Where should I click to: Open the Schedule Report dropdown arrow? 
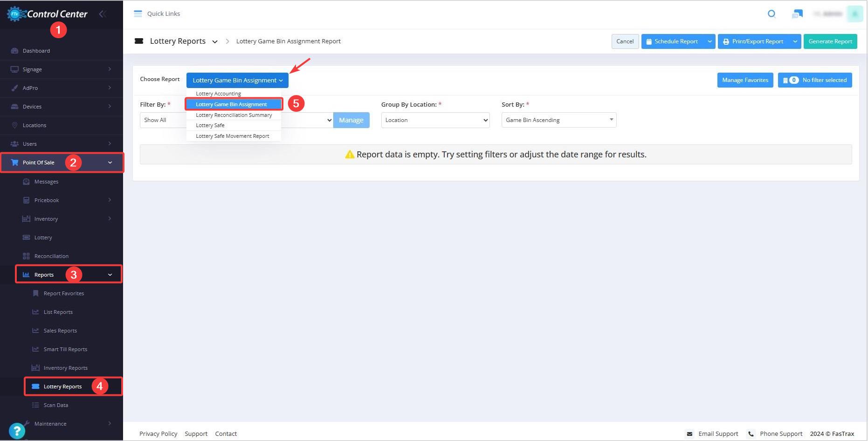click(x=710, y=41)
